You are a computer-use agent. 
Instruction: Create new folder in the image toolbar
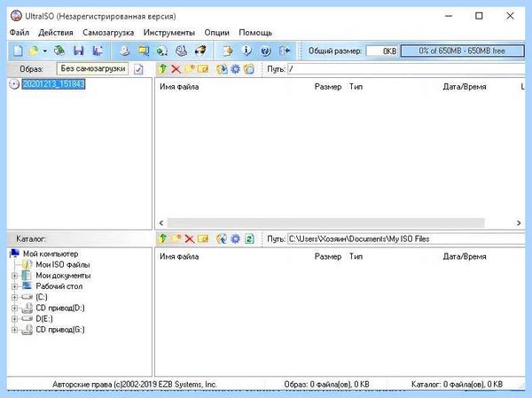(190, 69)
